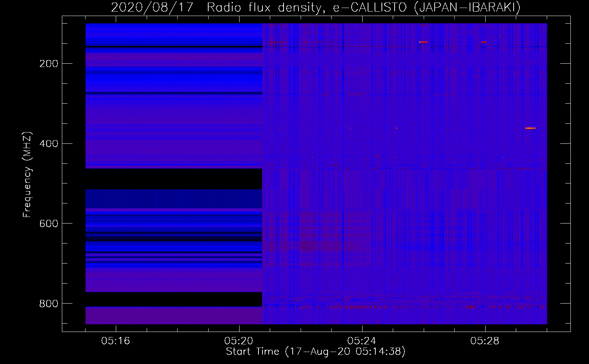Click the orange burst near 360 MHz at right
Viewport: 589px width, 364px height.
tap(530, 128)
